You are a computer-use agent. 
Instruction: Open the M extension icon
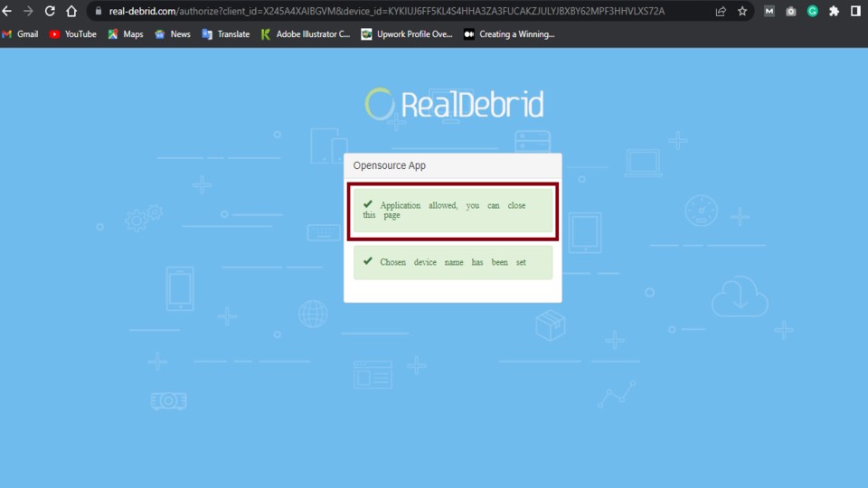tap(769, 11)
